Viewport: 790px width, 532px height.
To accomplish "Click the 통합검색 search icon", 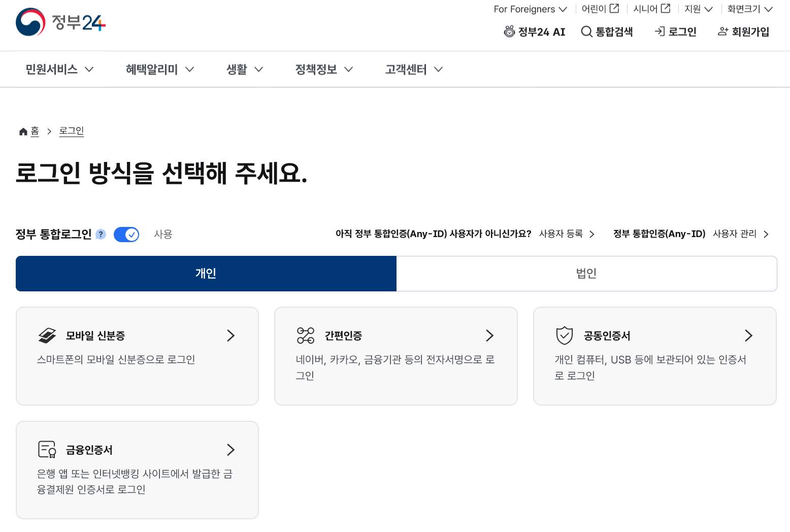I will tap(587, 31).
